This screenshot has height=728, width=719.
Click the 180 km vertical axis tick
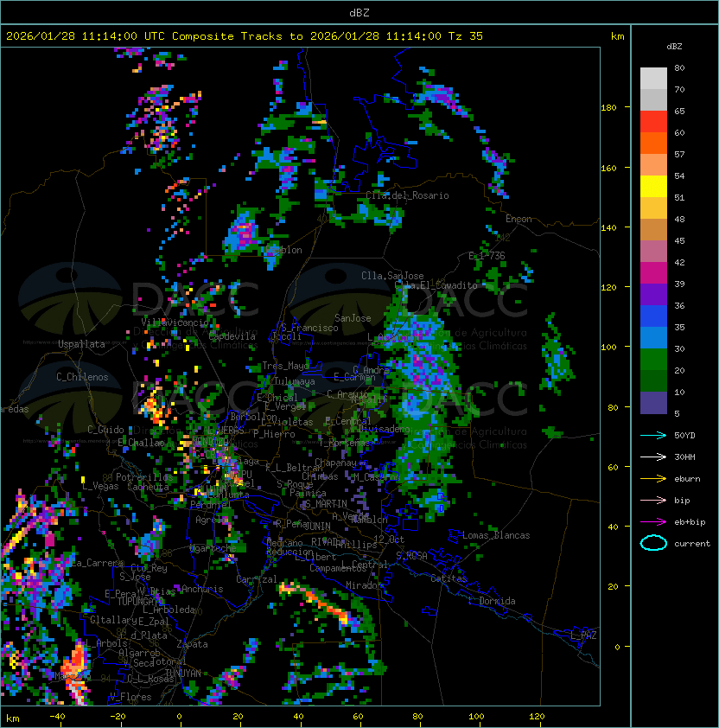click(x=608, y=108)
